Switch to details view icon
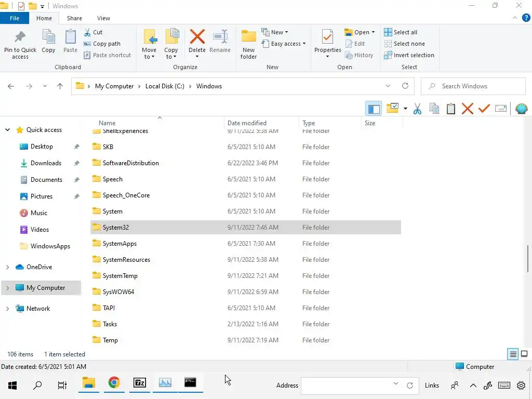Viewport: 532px width, 399px height. coord(513,354)
